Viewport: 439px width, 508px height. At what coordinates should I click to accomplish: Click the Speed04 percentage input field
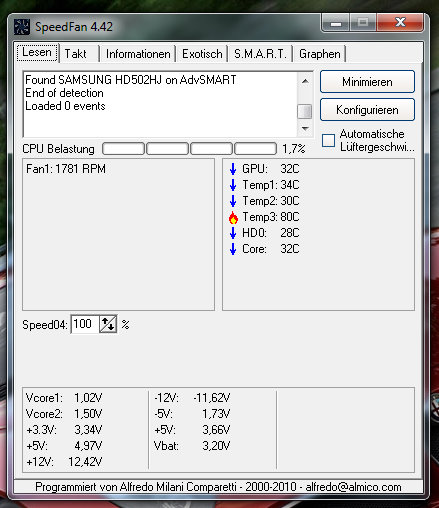point(85,324)
